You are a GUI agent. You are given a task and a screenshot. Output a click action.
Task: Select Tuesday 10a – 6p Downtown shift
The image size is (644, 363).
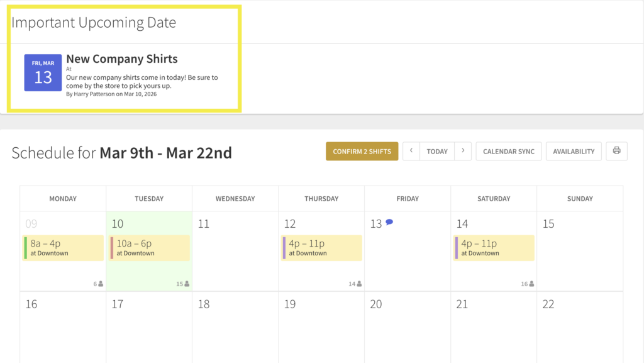(x=150, y=248)
